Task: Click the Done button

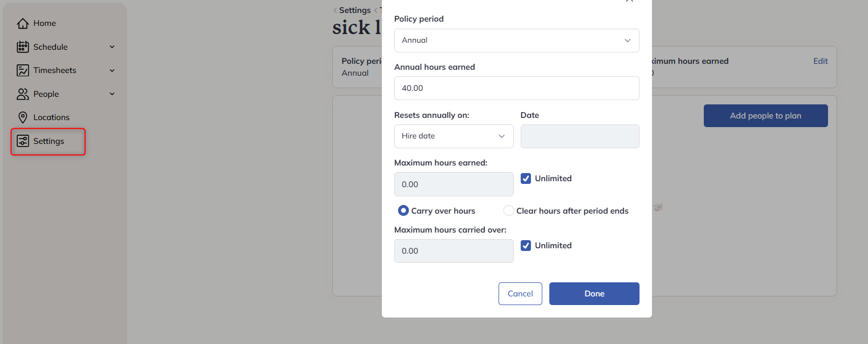Action: (x=594, y=294)
